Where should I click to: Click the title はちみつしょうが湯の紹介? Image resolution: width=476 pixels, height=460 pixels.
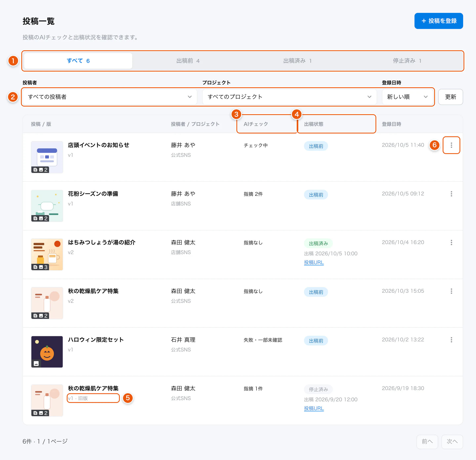pos(102,242)
